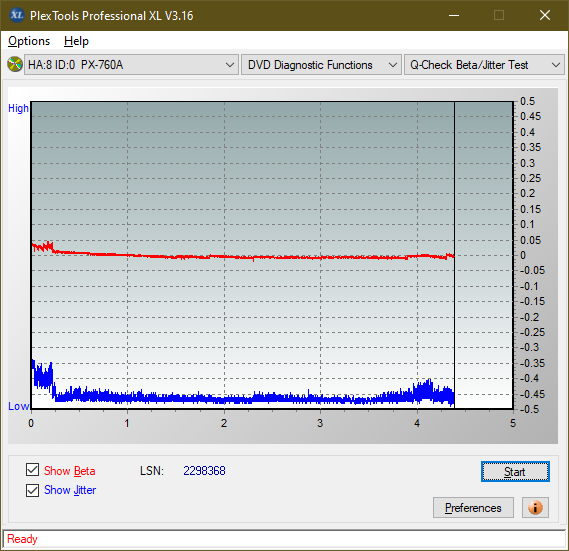Open the Options menu
569x551 pixels.
pyautogui.click(x=29, y=41)
